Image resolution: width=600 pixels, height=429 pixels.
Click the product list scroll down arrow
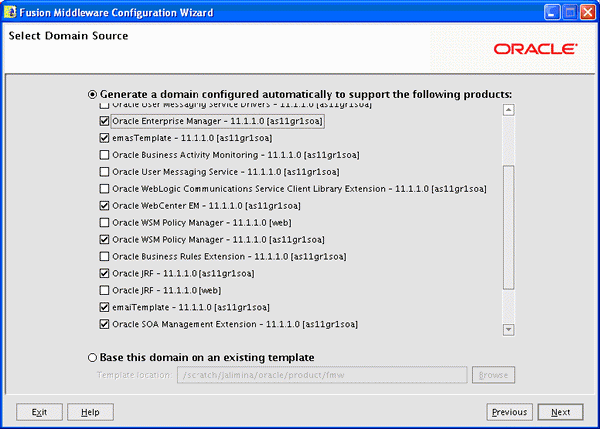(508, 329)
